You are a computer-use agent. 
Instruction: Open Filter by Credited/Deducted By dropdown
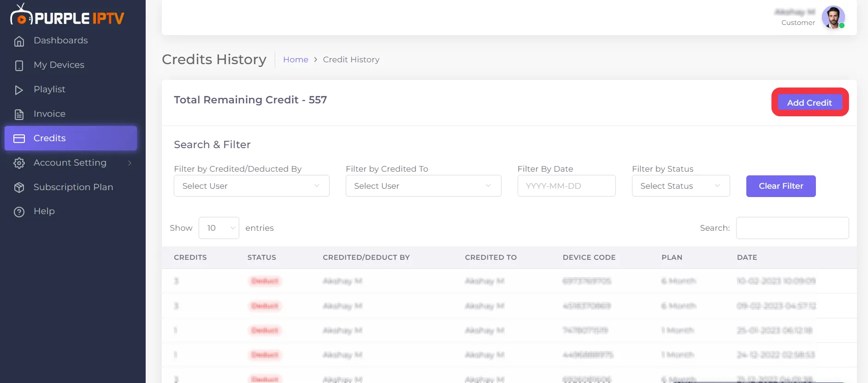point(252,186)
